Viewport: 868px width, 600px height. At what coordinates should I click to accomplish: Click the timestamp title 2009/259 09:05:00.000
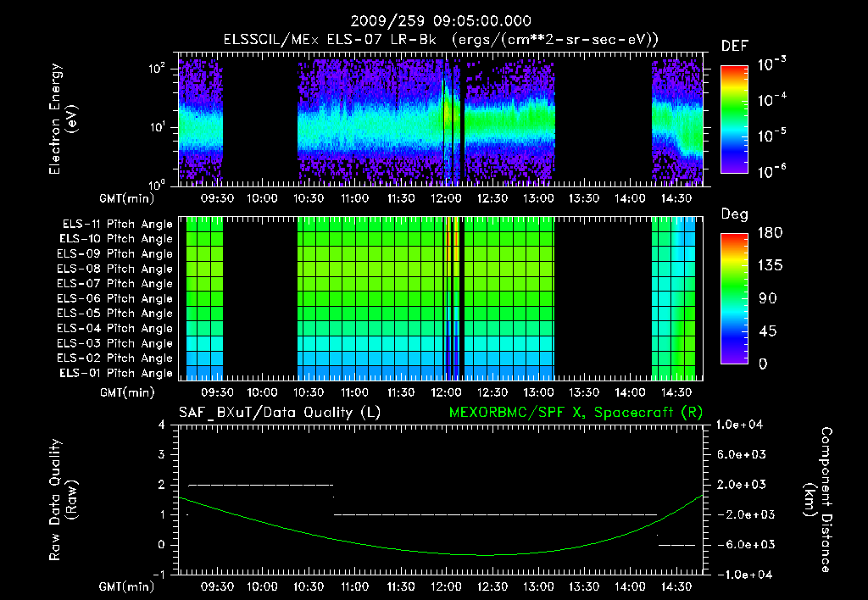[x=441, y=21]
